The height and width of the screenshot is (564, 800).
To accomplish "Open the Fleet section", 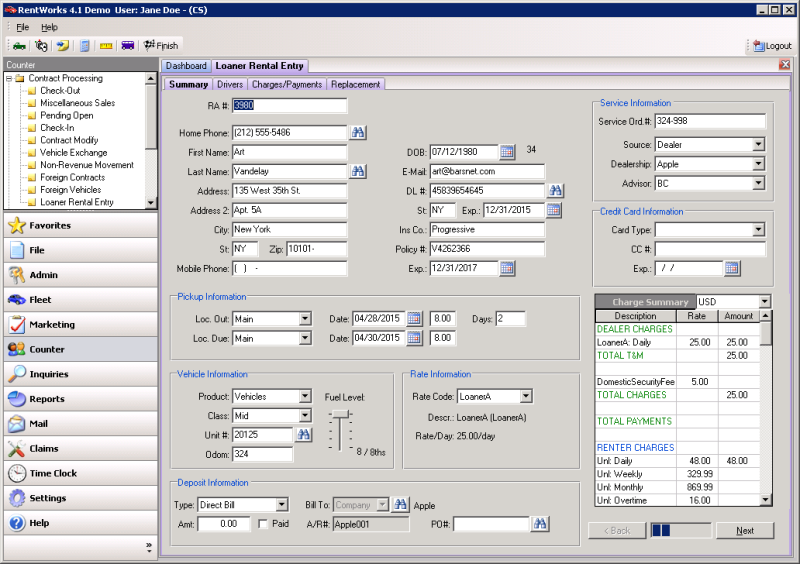I will (x=81, y=300).
